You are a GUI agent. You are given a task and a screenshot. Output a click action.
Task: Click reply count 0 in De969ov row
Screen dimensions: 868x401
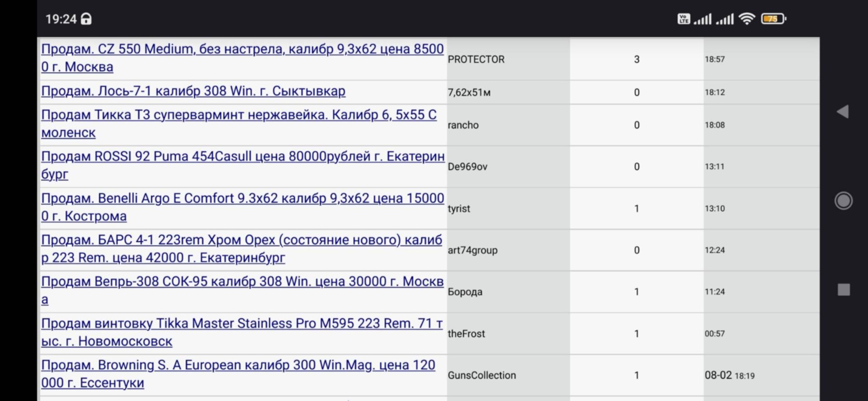(x=637, y=167)
